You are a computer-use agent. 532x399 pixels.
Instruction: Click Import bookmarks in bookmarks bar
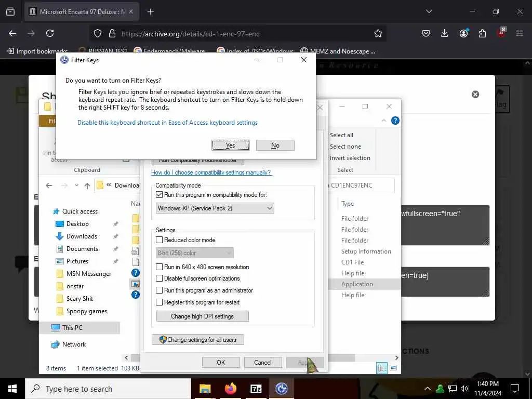pos(37,51)
